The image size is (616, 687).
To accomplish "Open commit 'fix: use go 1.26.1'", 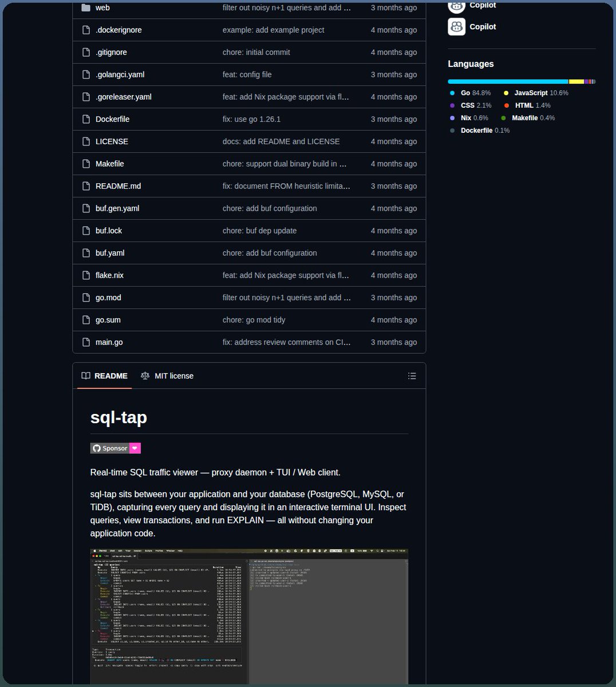I will [251, 119].
